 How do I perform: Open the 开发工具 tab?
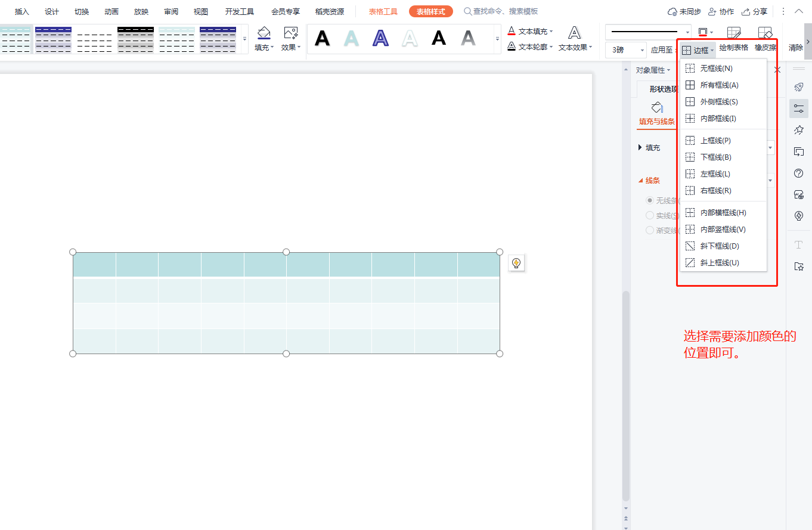240,11
